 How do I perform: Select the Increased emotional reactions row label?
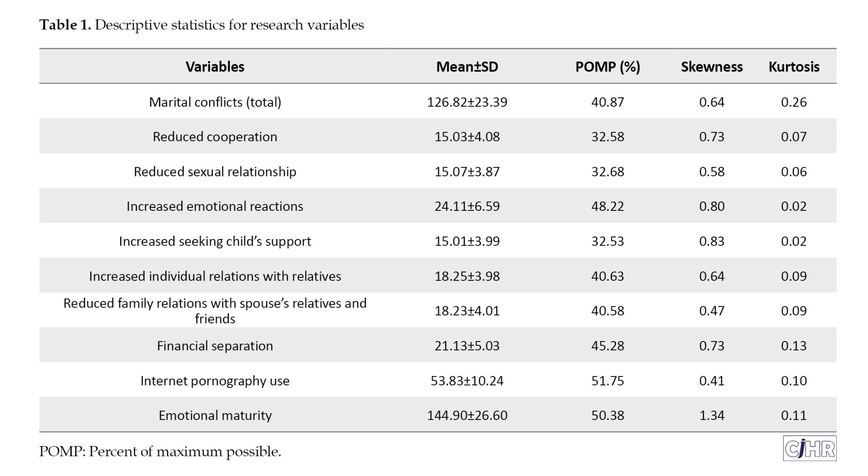[215, 206]
